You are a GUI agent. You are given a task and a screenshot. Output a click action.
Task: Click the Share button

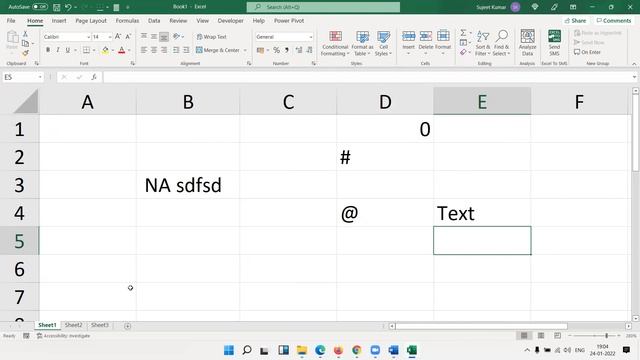coord(576,20)
